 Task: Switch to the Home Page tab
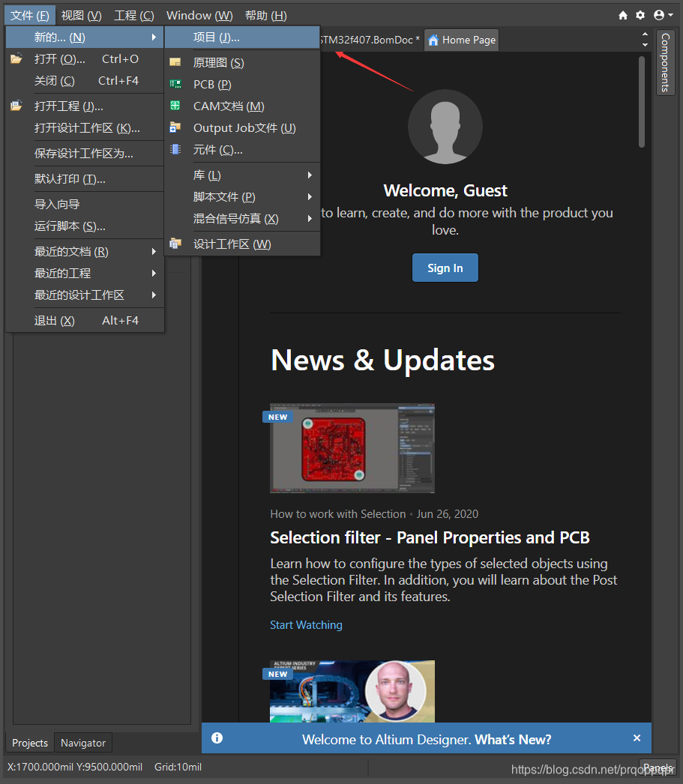[x=462, y=40]
